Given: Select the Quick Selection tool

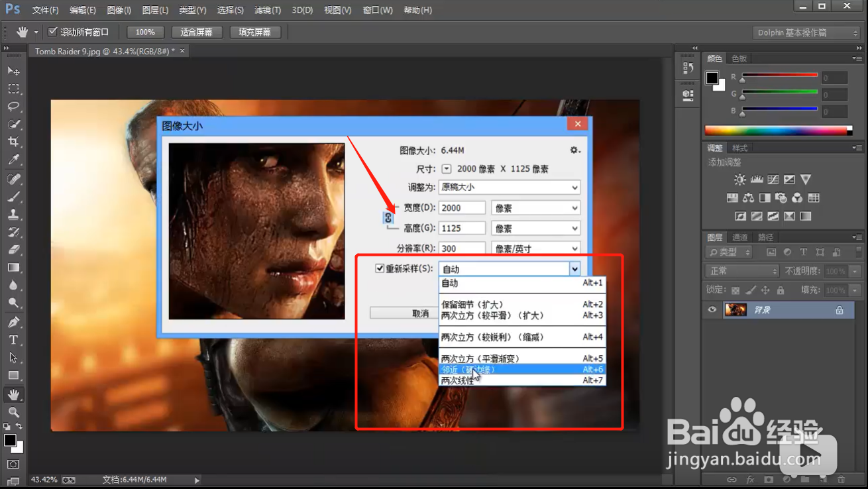Looking at the screenshot, I should point(13,125).
